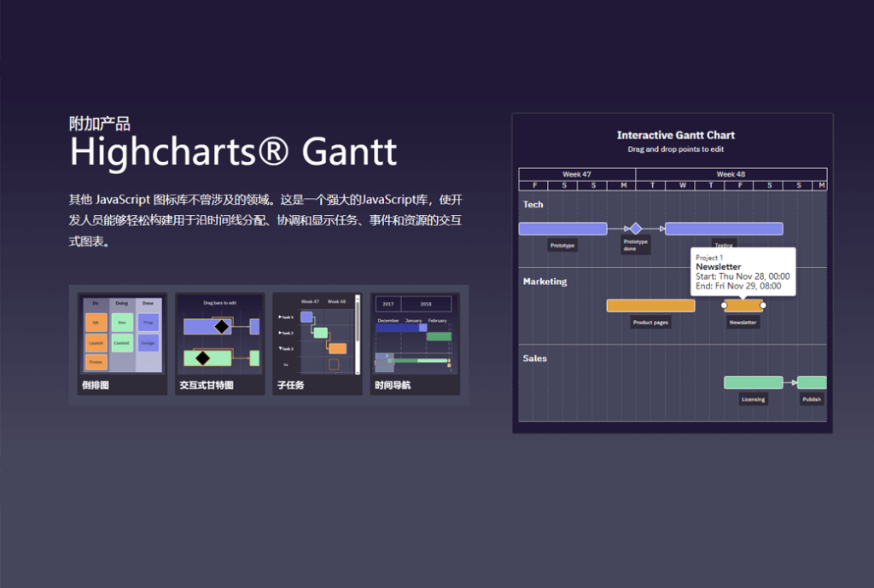Click the Sales row label
Viewport: 874px width, 588px height.
534,358
